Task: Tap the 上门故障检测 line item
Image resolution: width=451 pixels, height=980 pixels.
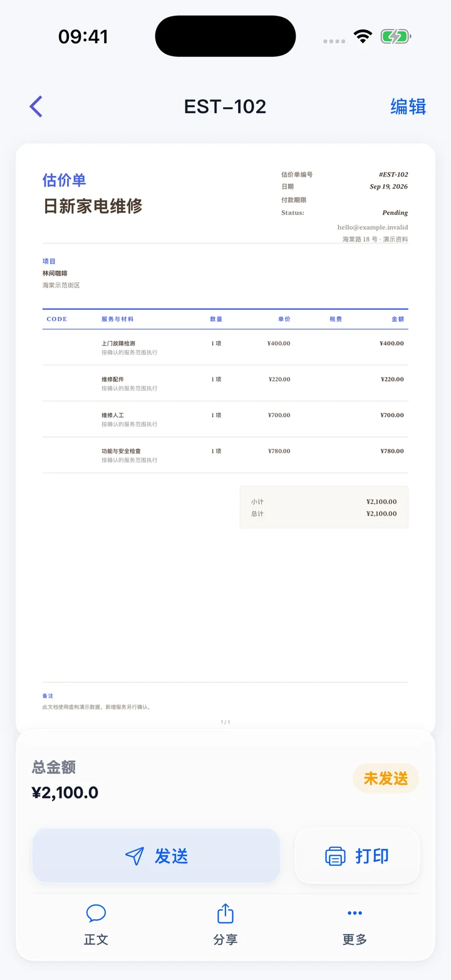Action: click(118, 343)
